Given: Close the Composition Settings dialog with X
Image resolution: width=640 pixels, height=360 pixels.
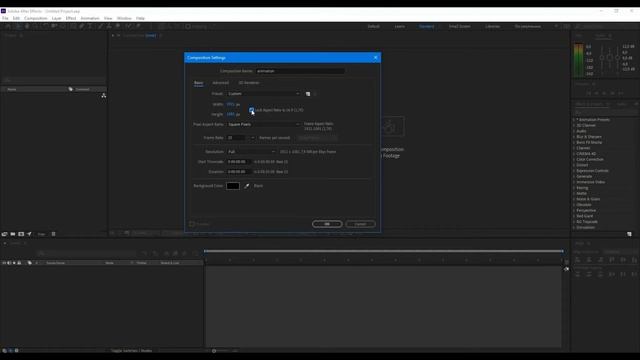Looking at the screenshot, I should (376, 58).
